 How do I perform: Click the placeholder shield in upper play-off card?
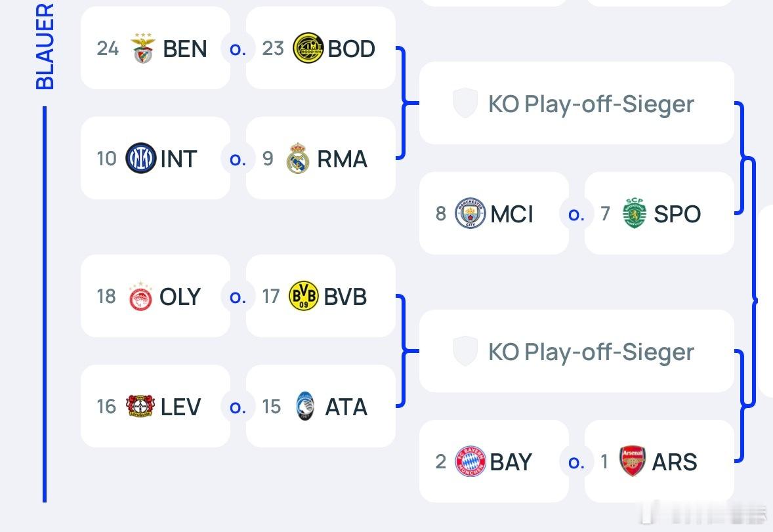(x=465, y=104)
